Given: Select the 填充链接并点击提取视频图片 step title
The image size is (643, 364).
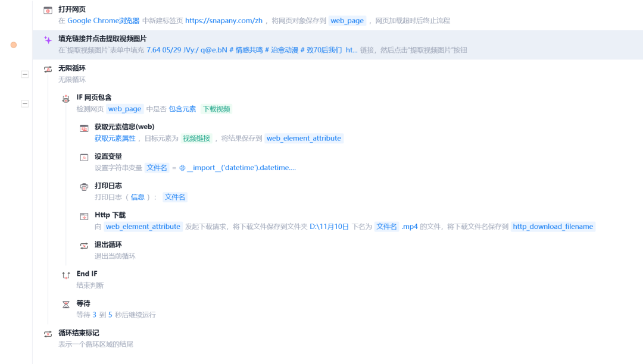Looking at the screenshot, I should 102,39.
